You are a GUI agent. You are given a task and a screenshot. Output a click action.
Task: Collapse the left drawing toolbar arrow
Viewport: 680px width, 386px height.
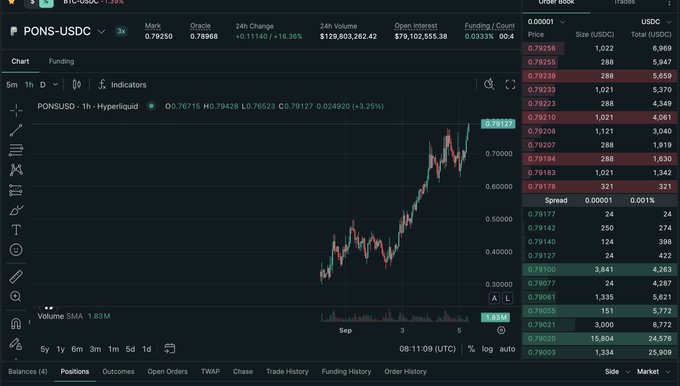[x=29, y=322]
